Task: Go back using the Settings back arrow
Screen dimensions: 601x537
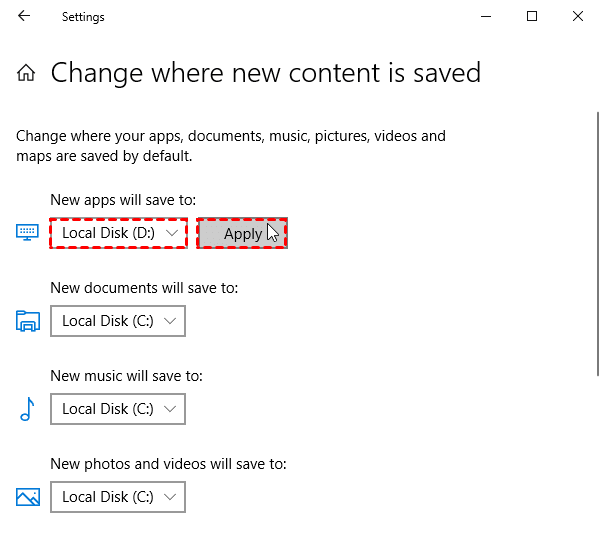Action: [x=24, y=16]
